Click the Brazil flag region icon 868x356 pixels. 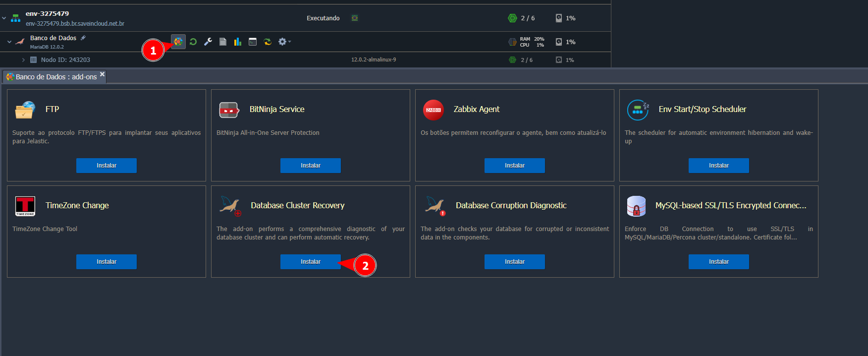[355, 18]
